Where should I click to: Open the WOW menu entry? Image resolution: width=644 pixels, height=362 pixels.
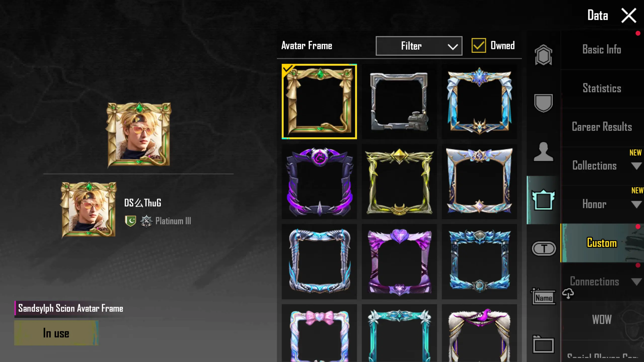point(602,320)
